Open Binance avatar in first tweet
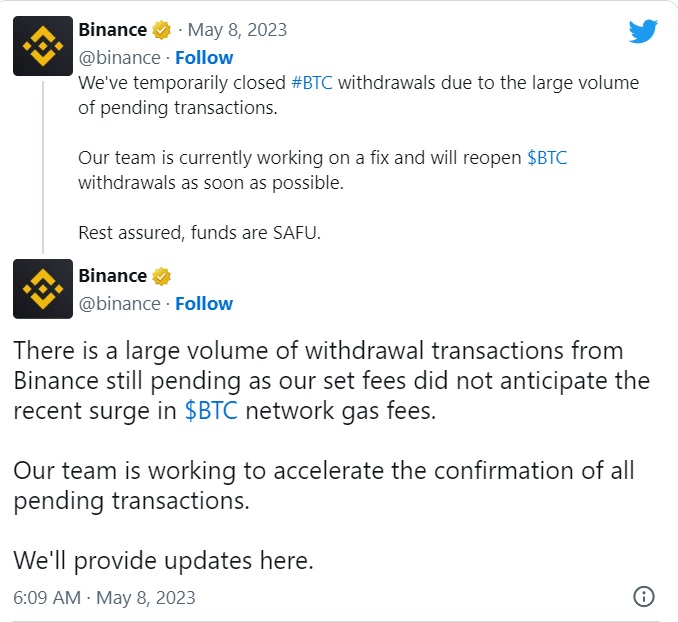Image resolution: width=678 pixels, height=622 pixels. 43,46
